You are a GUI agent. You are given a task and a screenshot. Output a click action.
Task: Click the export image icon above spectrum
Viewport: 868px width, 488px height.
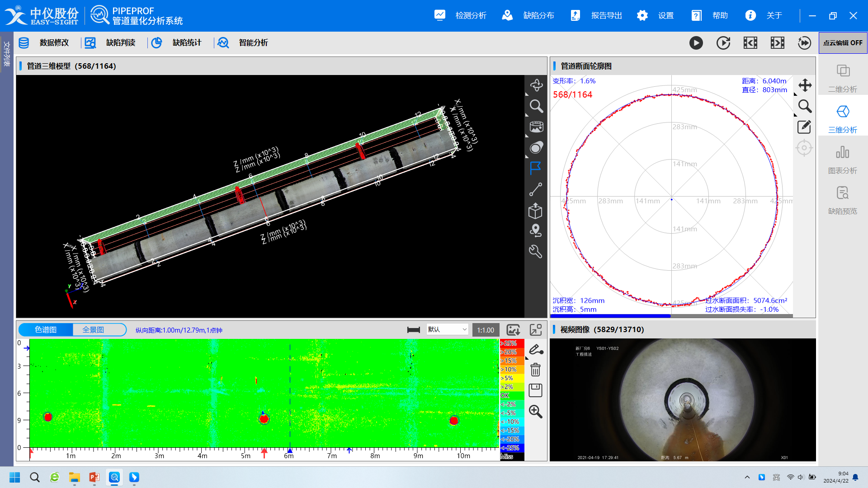pyautogui.click(x=513, y=330)
